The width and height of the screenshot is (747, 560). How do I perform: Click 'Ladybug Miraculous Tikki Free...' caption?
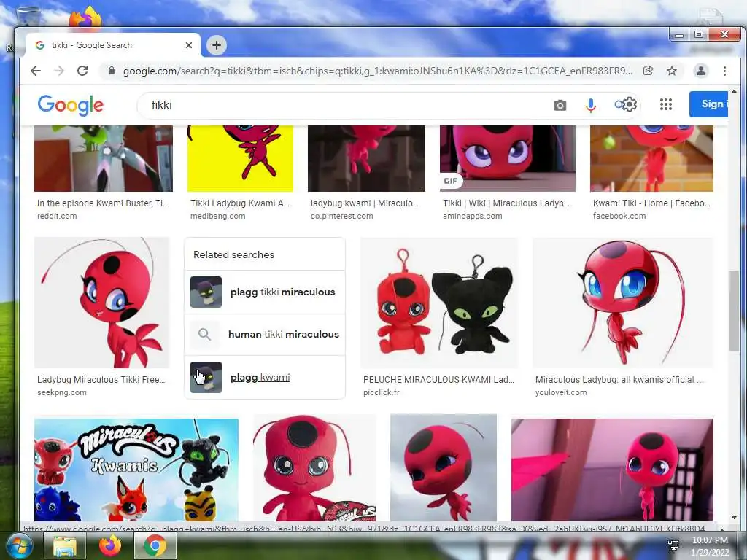(101, 379)
